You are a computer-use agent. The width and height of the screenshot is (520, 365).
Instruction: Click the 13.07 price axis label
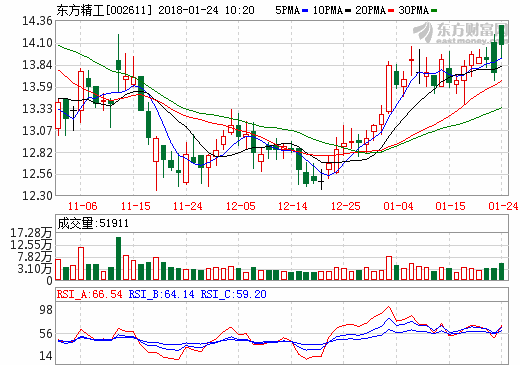[x=37, y=131]
